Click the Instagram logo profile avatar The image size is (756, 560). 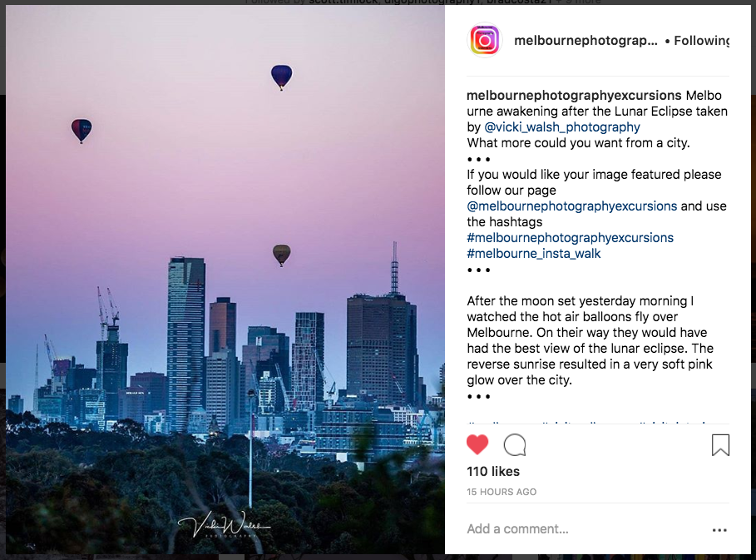[485, 40]
